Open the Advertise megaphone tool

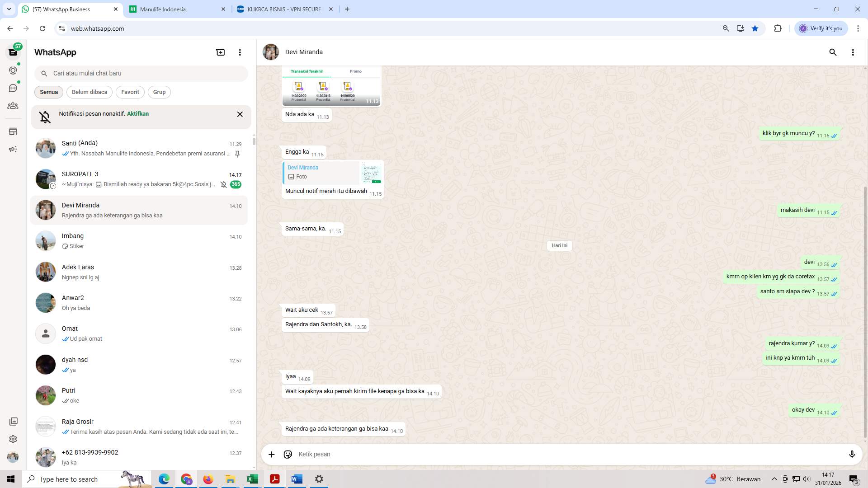(13, 149)
